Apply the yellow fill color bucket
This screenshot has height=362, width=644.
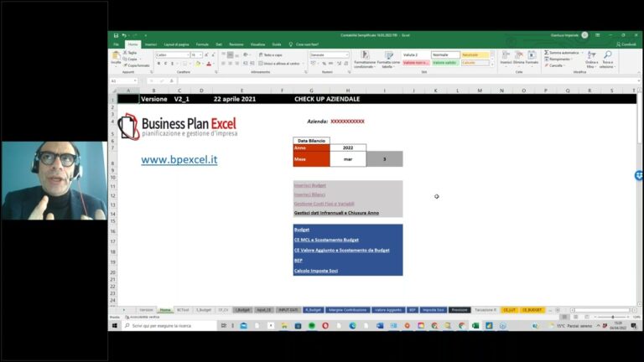pos(198,64)
